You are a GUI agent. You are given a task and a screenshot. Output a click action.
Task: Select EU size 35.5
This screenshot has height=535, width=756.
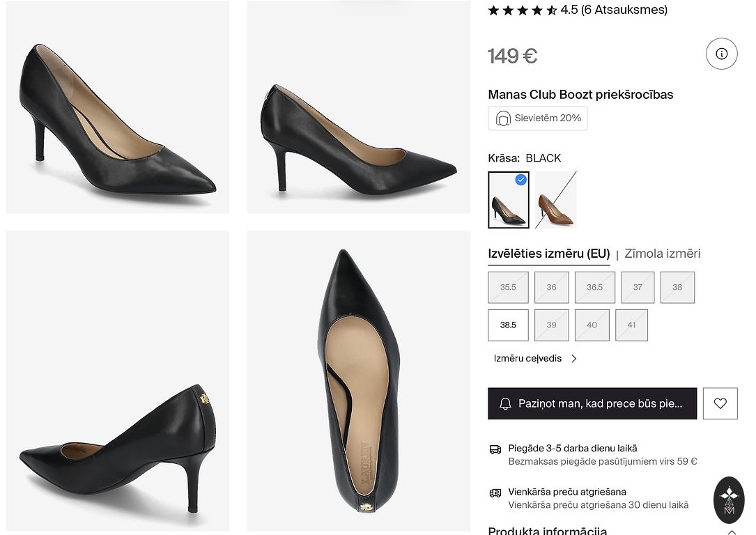pos(508,287)
